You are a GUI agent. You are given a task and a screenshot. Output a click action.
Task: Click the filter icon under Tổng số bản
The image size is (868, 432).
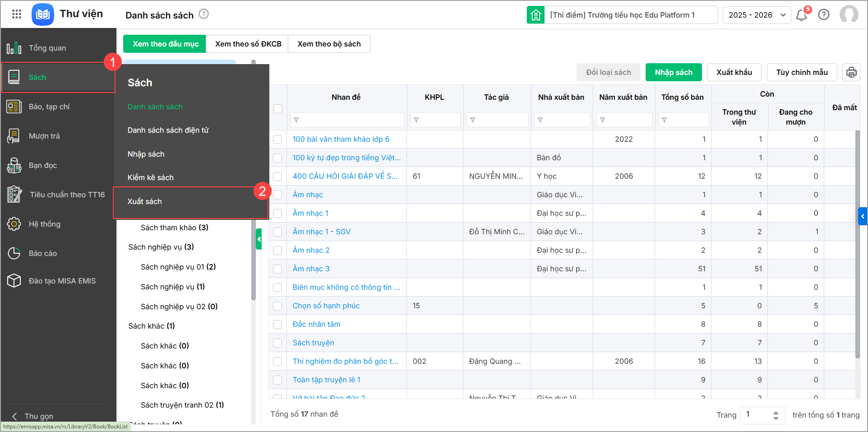[x=665, y=120]
